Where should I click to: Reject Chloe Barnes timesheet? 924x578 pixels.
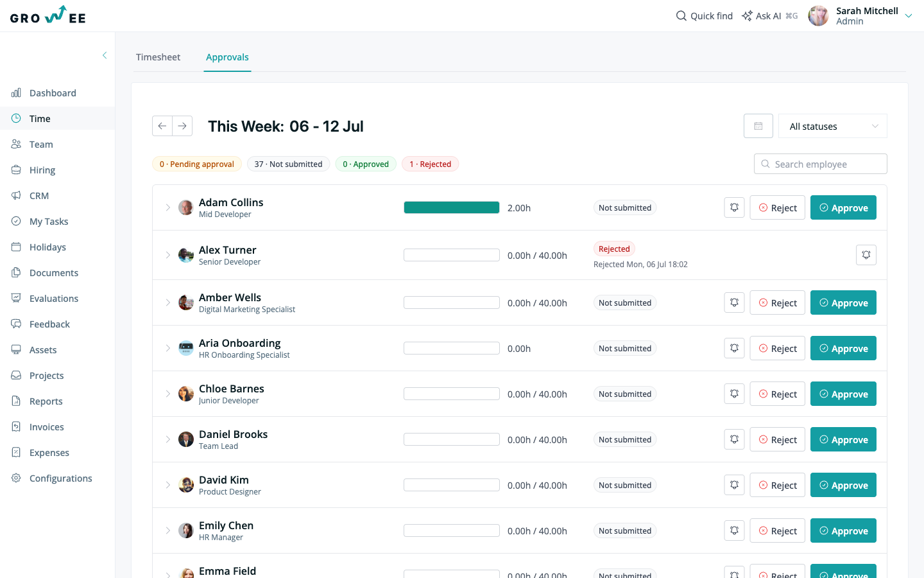click(x=778, y=394)
